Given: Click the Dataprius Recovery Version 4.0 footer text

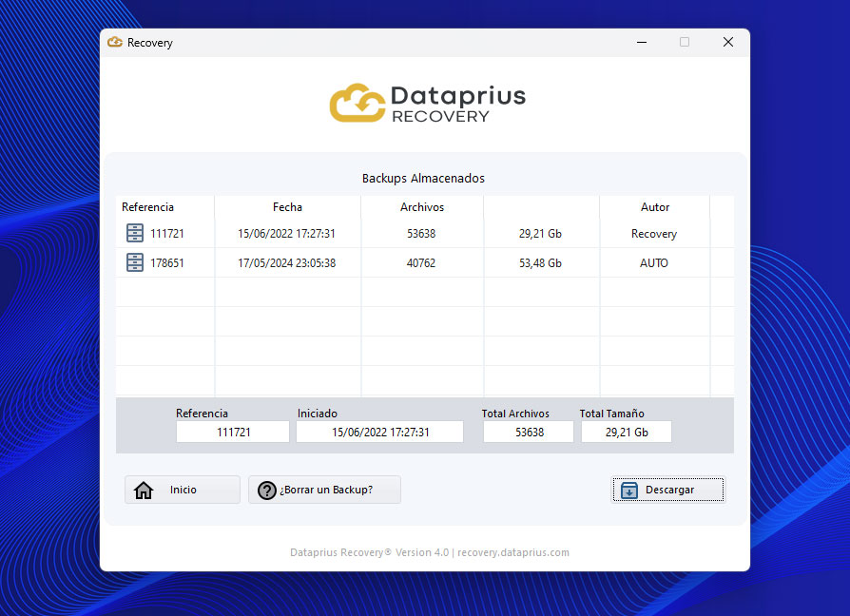Looking at the screenshot, I should (430, 552).
